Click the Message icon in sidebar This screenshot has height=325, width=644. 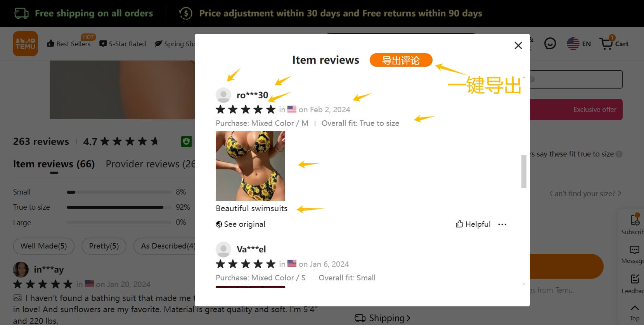point(634,250)
